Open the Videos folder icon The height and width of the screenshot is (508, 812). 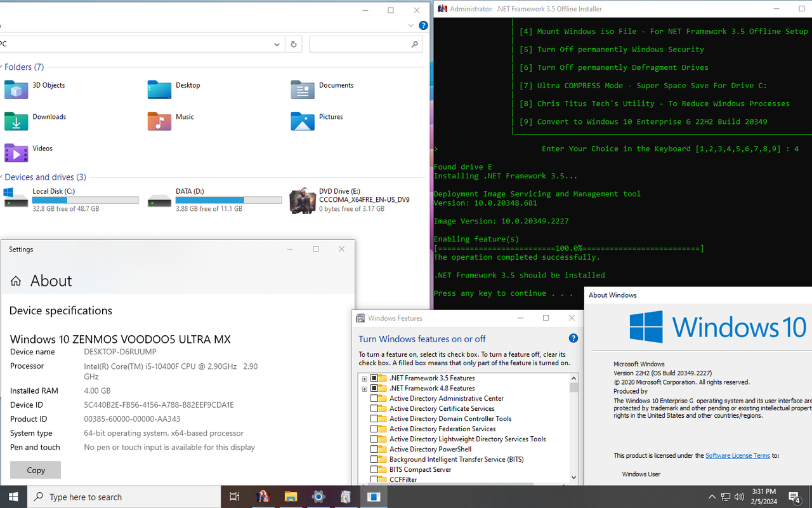[16, 153]
